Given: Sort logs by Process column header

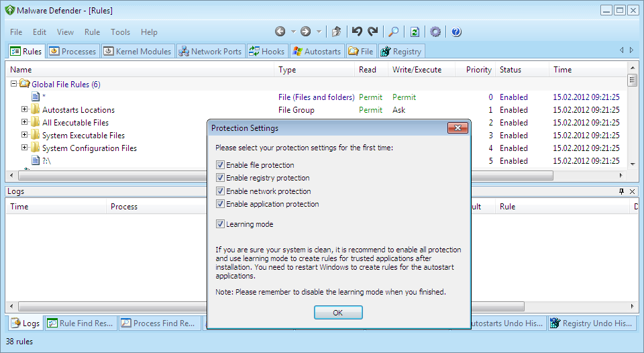Looking at the screenshot, I should tap(156, 206).
